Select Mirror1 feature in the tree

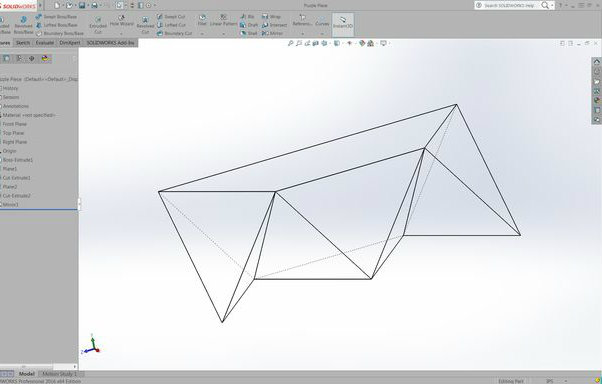(10, 205)
